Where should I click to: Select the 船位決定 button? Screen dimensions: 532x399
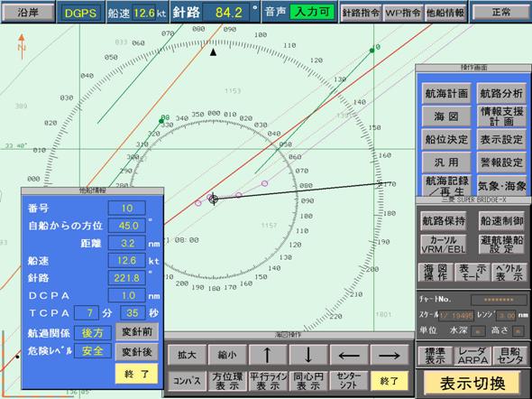point(446,139)
